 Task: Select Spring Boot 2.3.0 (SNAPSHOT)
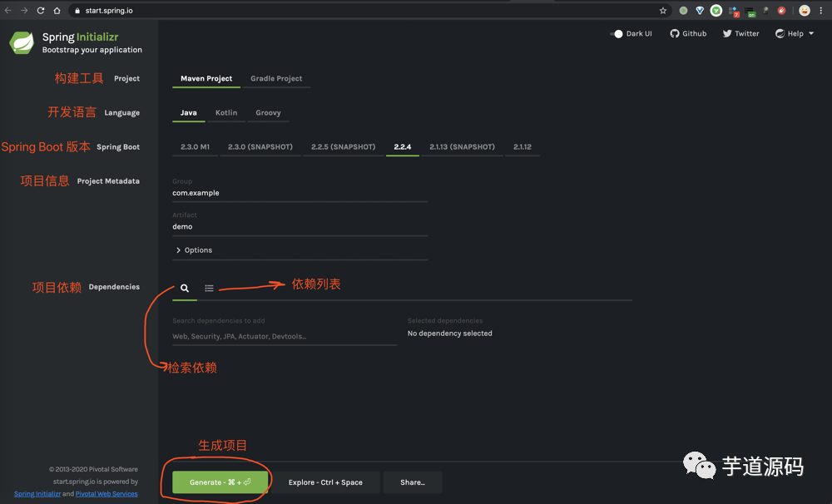(260, 147)
